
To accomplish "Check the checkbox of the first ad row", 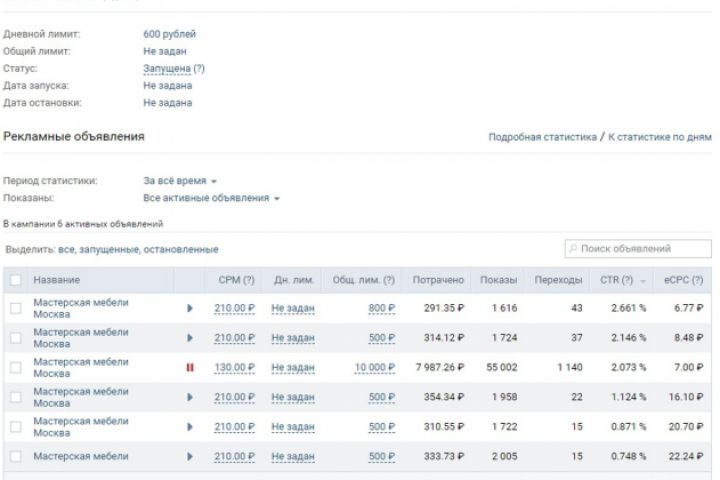I will [15, 308].
